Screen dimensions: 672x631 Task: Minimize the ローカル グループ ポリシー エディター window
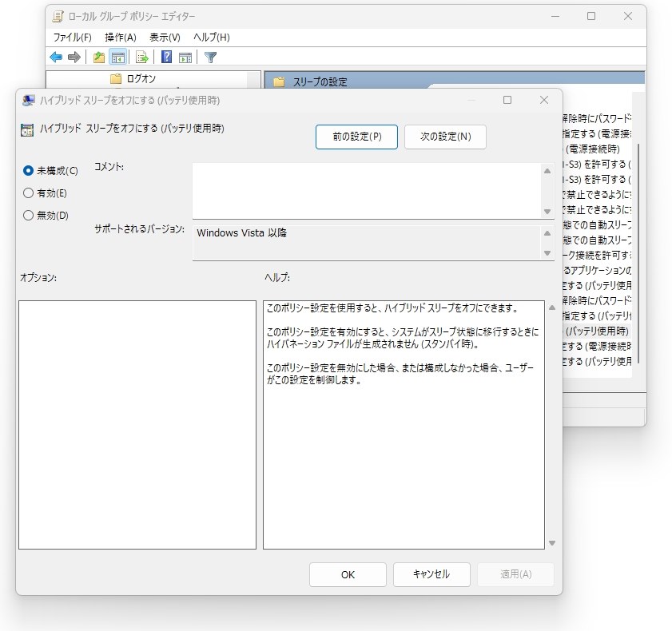[555, 16]
